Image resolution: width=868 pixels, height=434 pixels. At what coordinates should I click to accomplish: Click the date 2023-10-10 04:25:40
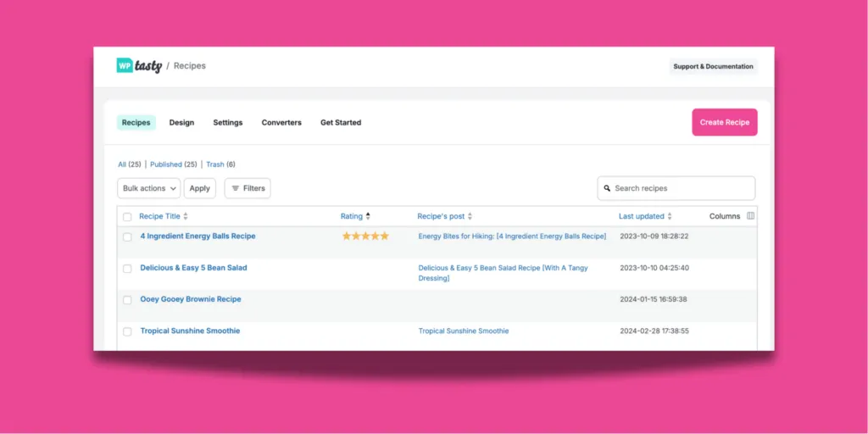tap(654, 268)
